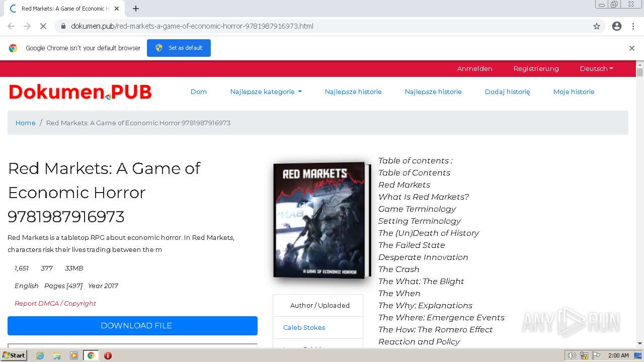
Task: Click the Set as default button
Action: [x=179, y=48]
